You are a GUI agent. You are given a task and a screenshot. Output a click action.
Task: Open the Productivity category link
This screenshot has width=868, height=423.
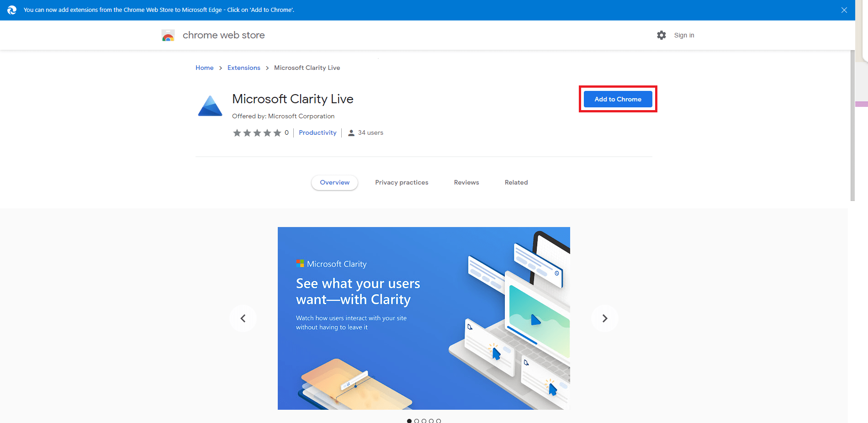point(318,132)
